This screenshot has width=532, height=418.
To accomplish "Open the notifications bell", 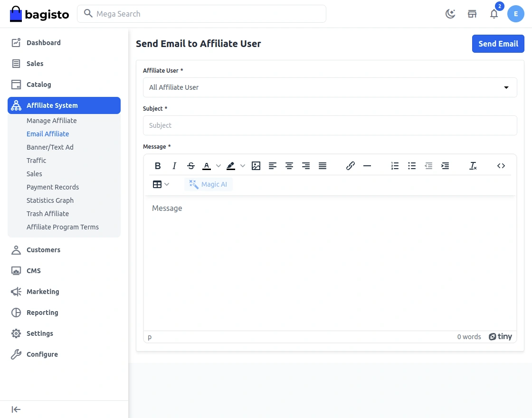I will (494, 14).
